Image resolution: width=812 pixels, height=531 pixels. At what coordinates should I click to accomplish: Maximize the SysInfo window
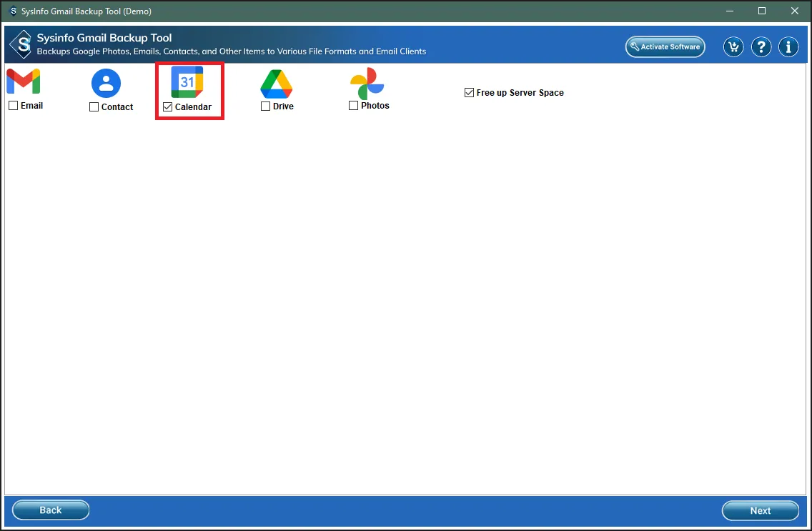(762, 11)
